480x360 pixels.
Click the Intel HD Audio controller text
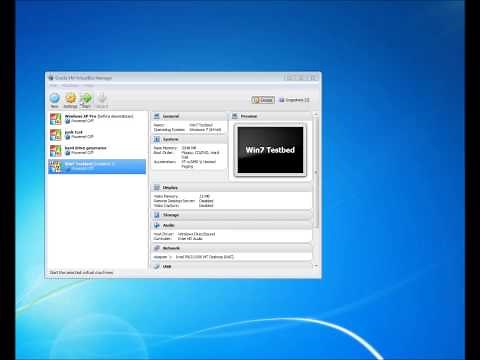pos(190,239)
